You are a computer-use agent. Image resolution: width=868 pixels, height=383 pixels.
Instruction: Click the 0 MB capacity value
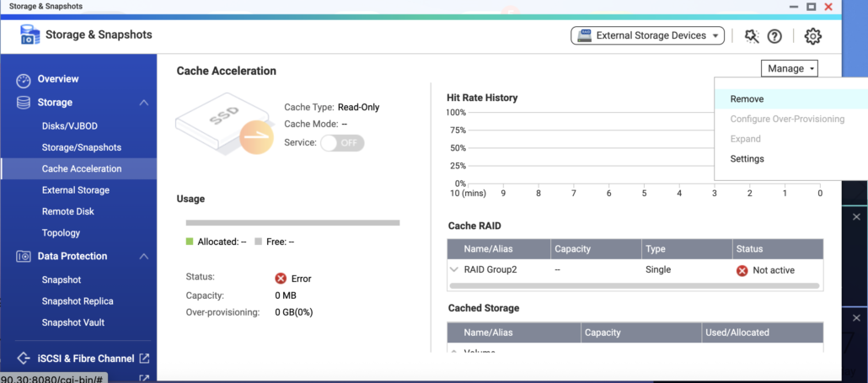coord(286,295)
